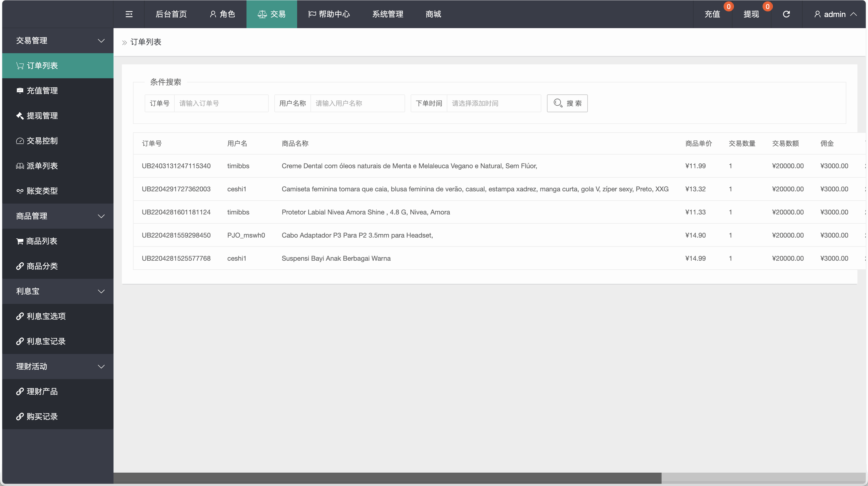
Task: Open the 商城 link in top bar
Action: click(x=433, y=14)
